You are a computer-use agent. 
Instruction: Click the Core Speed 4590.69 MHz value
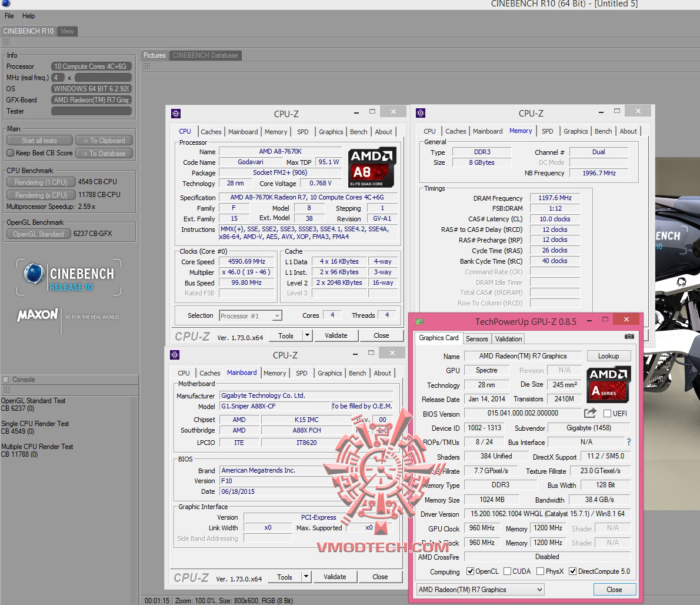click(x=246, y=262)
